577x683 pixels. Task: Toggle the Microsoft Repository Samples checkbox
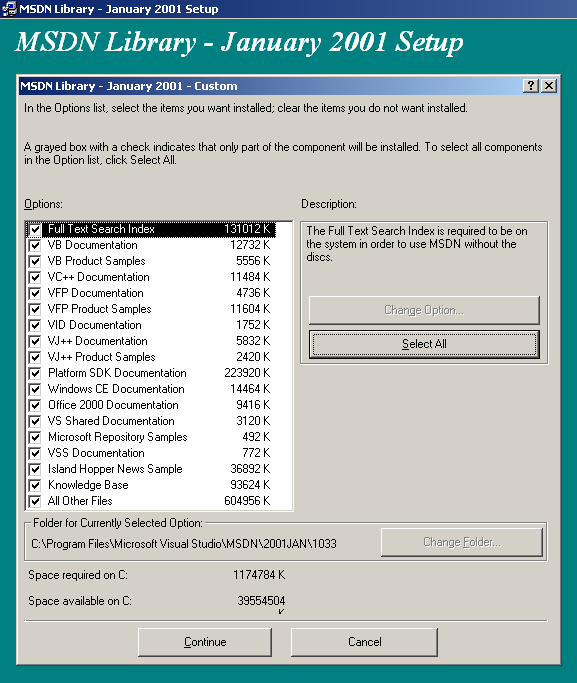[35, 437]
